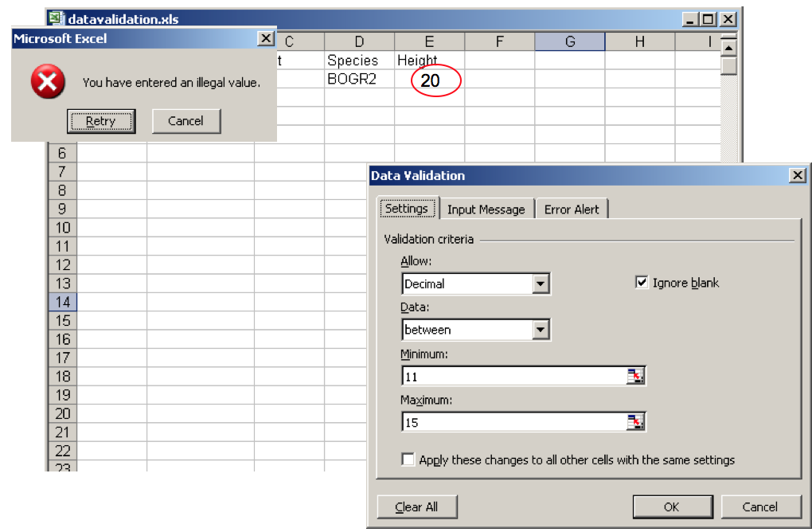
Task: Select column G header
Action: [x=570, y=42]
